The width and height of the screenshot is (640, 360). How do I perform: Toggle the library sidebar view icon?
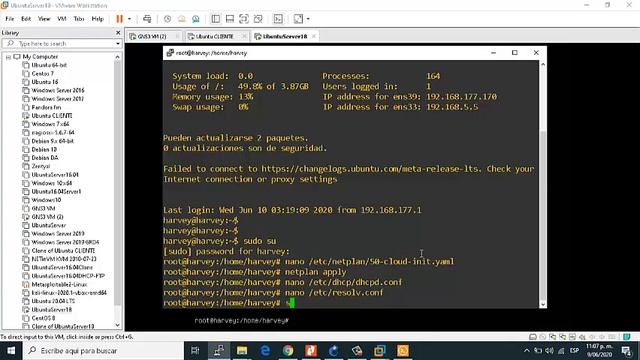[x=216, y=19]
